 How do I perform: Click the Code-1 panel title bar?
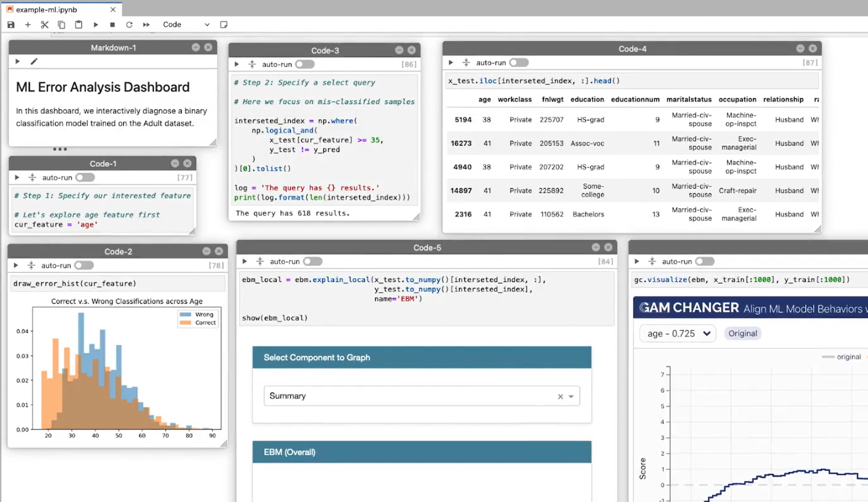click(x=103, y=163)
